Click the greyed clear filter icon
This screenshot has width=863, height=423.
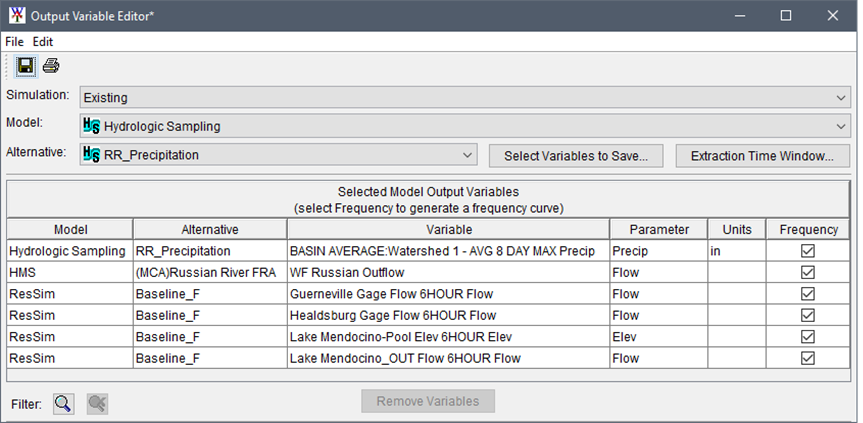pyautogui.click(x=97, y=403)
